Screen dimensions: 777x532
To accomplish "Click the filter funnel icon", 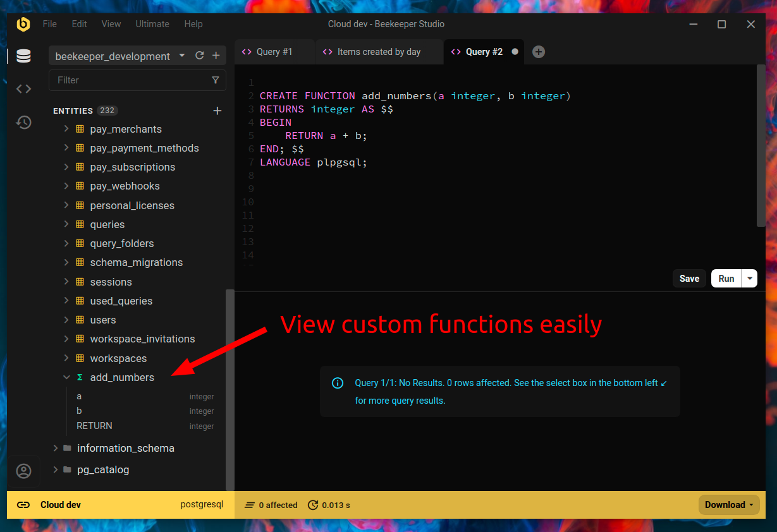I will 216,80.
